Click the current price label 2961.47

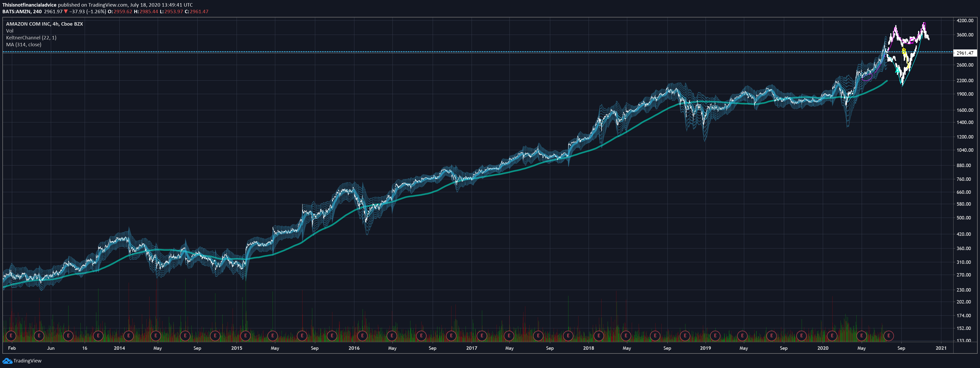[965, 53]
